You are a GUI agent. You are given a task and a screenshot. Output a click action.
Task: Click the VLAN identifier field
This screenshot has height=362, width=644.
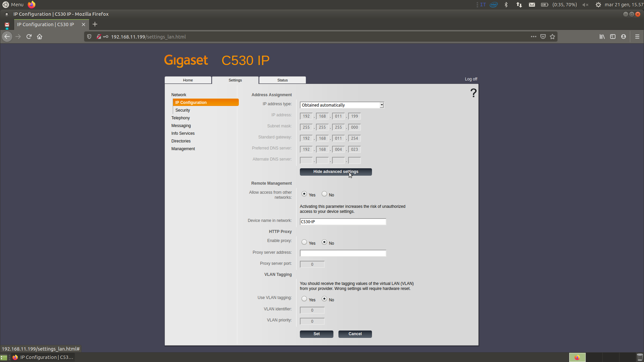[x=312, y=310]
